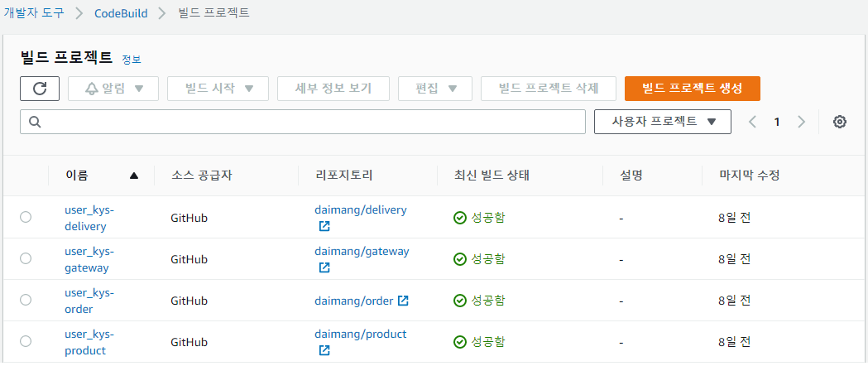
Task: Open daimang/delivery repository link
Action: point(361,209)
